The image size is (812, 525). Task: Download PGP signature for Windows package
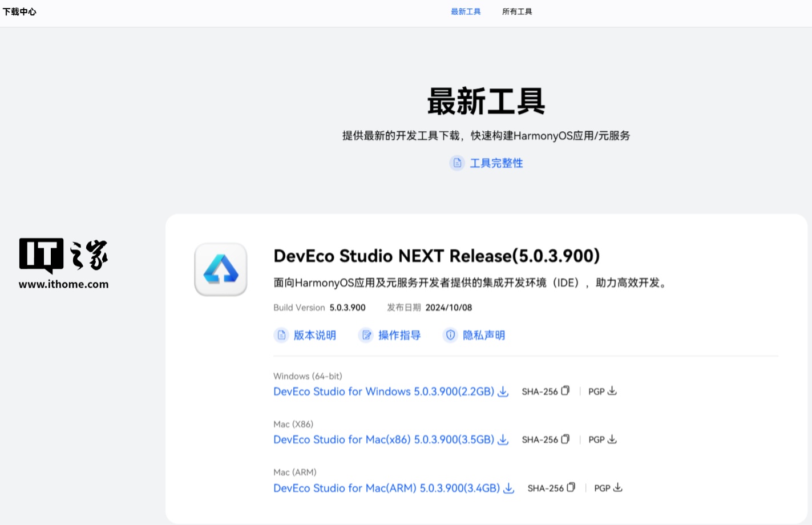click(612, 391)
